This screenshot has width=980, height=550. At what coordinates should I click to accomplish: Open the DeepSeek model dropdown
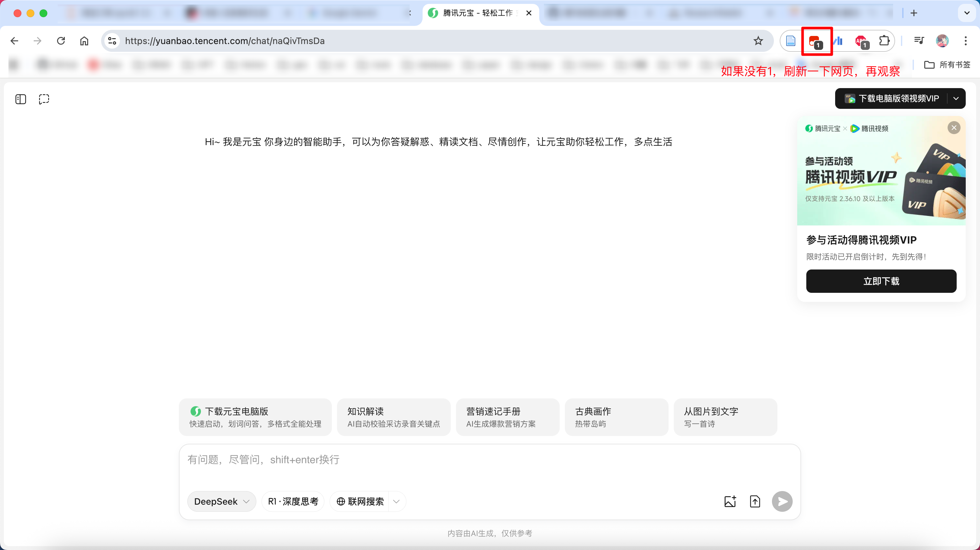pos(221,501)
